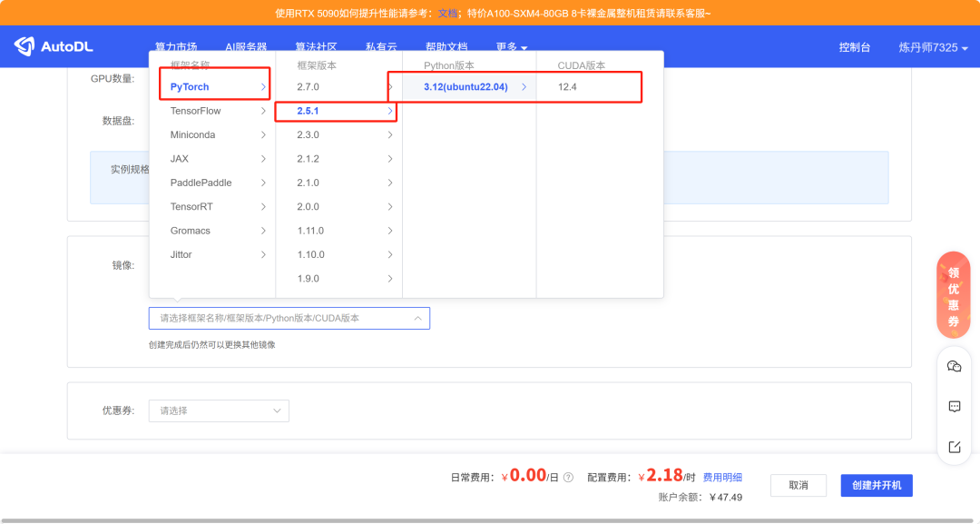Expand version 2.5.1 chevron
The image size is (980, 524).
pyautogui.click(x=390, y=111)
